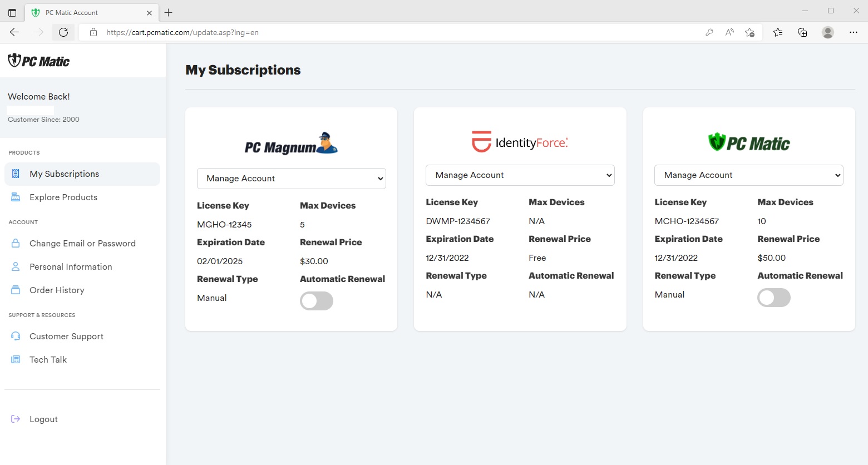The image size is (868, 465).
Task: Go to Change Email or Password
Action: click(x=82, y=244)
